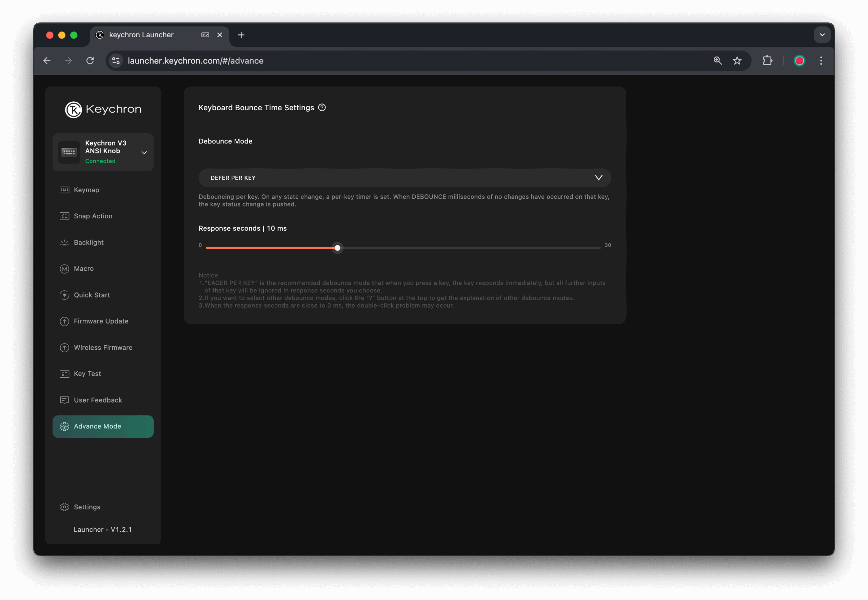Image resolution: width=868 pixels, height=600 pixels.
Task: Click the Keychron logo
Action: click(x=103, y=110)
